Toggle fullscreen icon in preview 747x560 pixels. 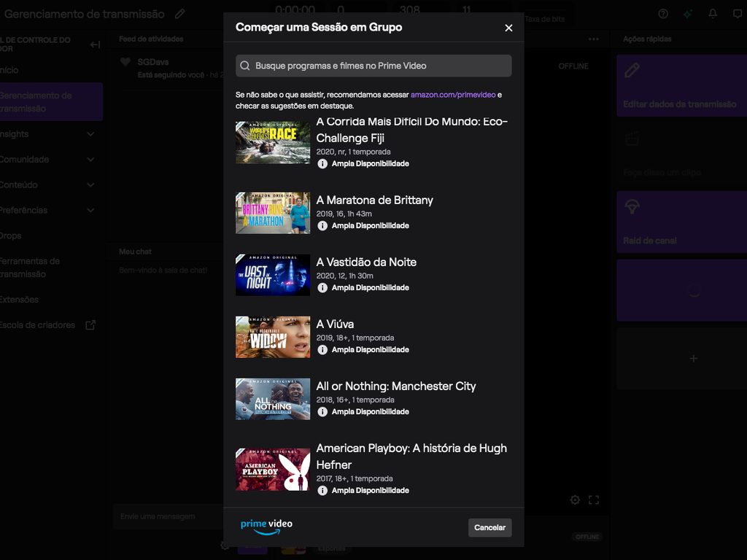[594, 500]
